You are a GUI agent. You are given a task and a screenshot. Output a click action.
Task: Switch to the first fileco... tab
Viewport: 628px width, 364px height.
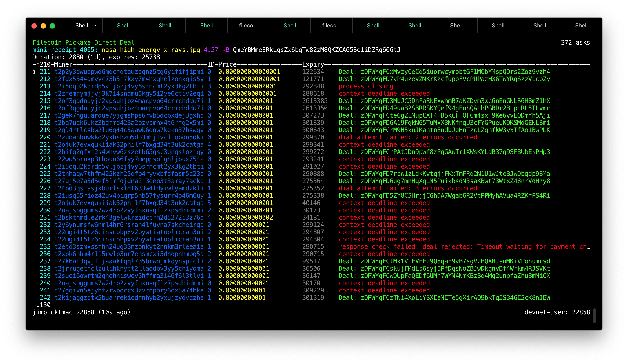tap(248, 26)
